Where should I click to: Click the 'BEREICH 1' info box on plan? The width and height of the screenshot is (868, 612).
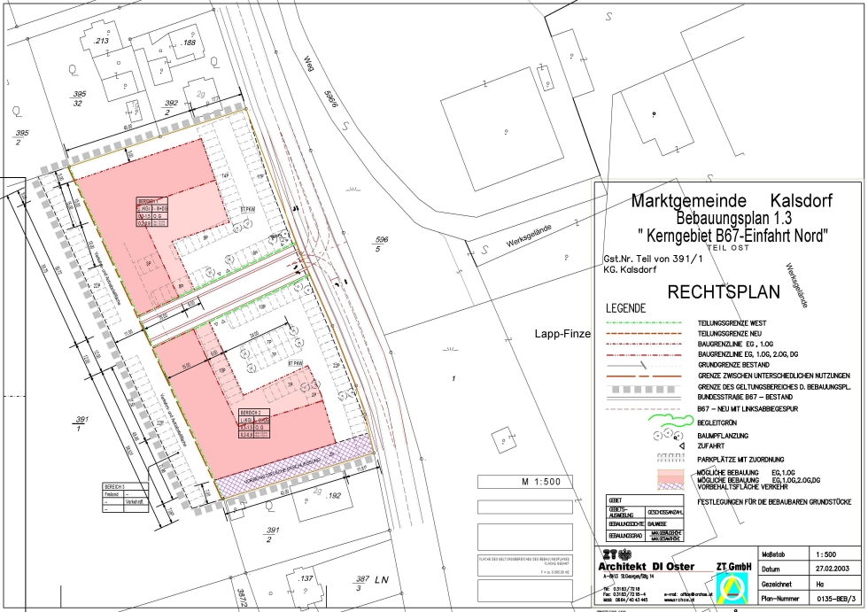[x=152, y=212]
